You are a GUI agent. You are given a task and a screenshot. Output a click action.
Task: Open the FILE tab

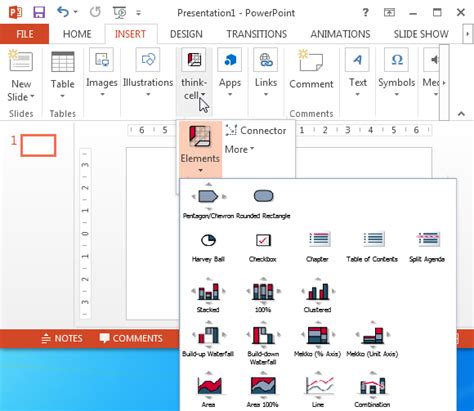pos(24,34)
